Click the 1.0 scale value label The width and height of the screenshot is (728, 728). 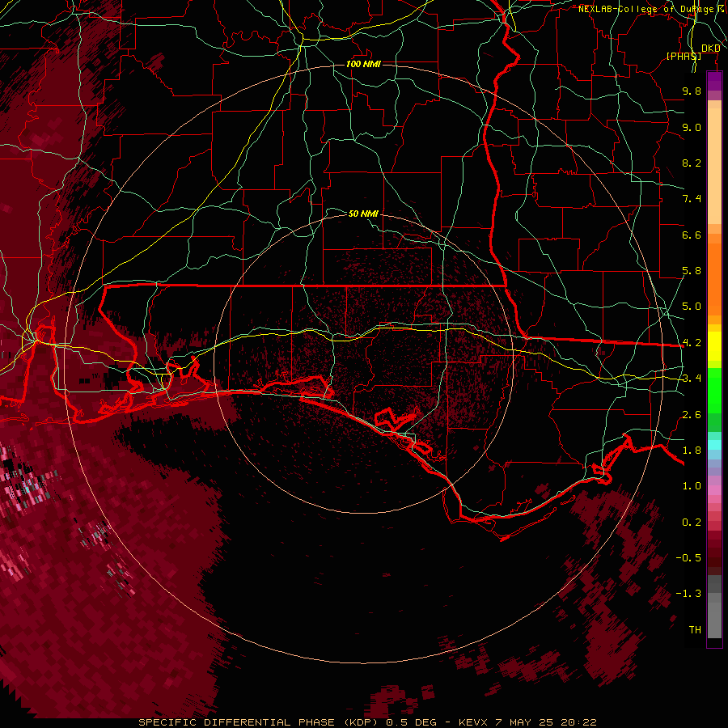pos(692,486)
